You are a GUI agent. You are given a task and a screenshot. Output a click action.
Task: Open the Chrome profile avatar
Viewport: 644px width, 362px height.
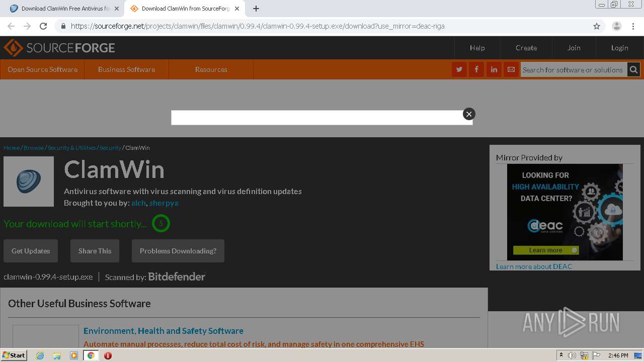coord(616,26)
